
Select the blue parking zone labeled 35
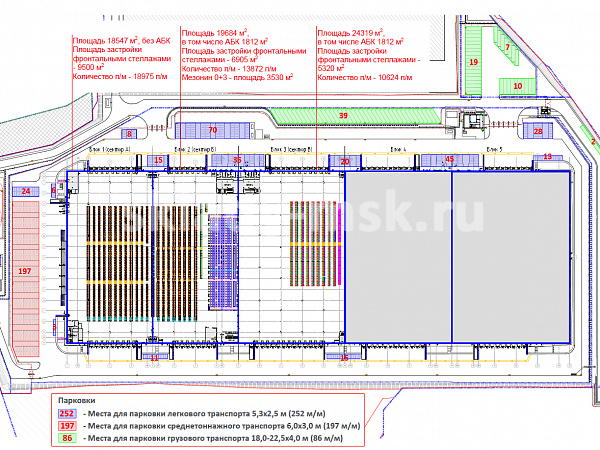click(237, 160)
